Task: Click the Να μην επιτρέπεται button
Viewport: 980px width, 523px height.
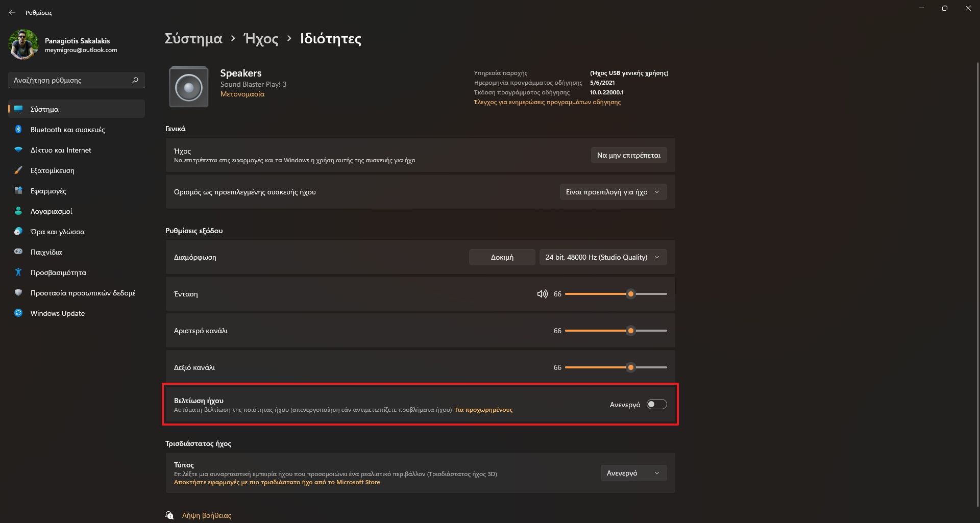Action: [628, 156]
